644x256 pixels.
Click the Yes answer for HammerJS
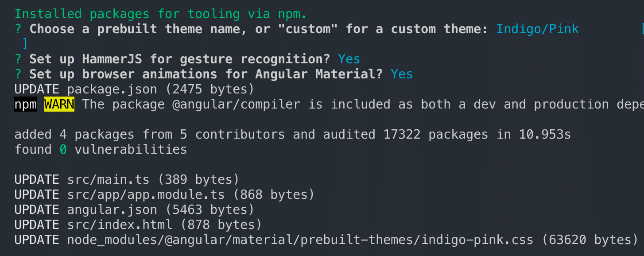(x=349, y=59)
